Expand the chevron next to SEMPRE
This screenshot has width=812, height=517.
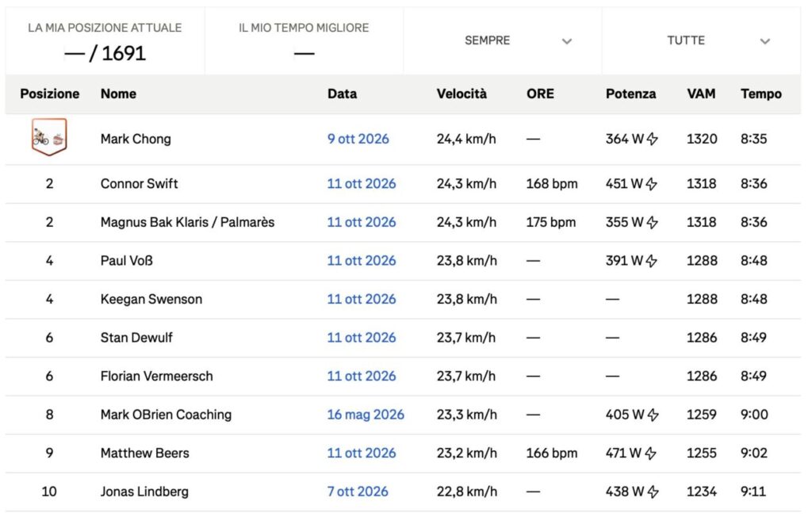tap(567, 41)
